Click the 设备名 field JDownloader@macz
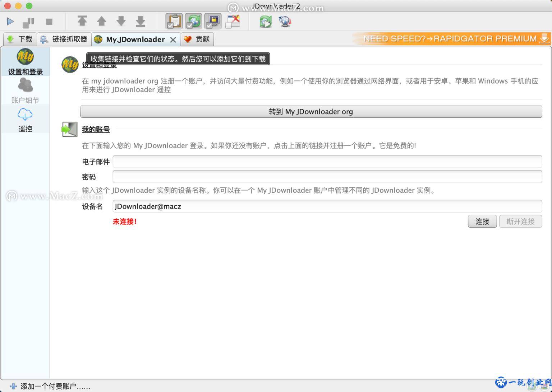This screenshot has height=392, width=552. pos(327,206)
